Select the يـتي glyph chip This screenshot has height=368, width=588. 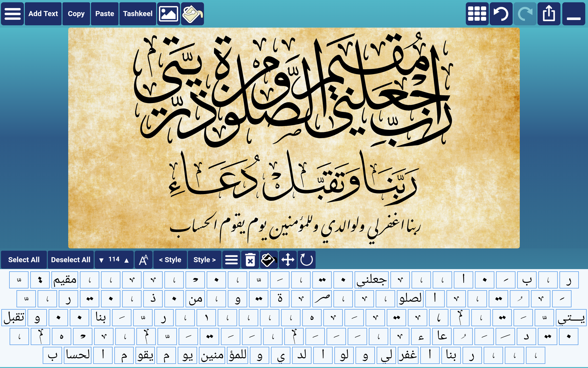571,318
